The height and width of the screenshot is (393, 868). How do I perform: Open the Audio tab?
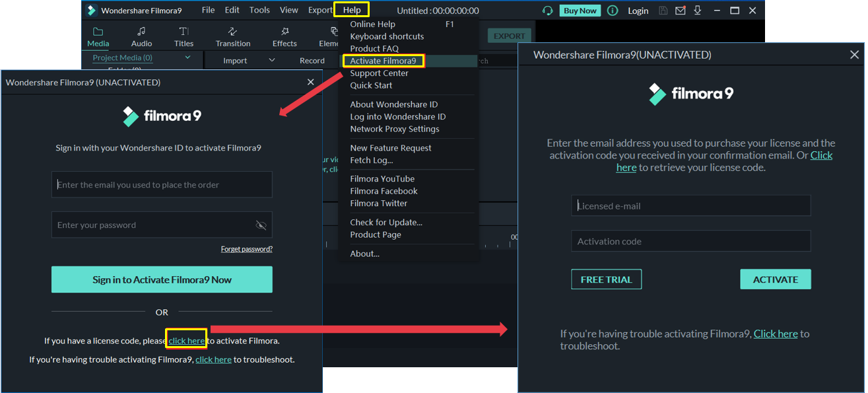[x=141, y=37]
